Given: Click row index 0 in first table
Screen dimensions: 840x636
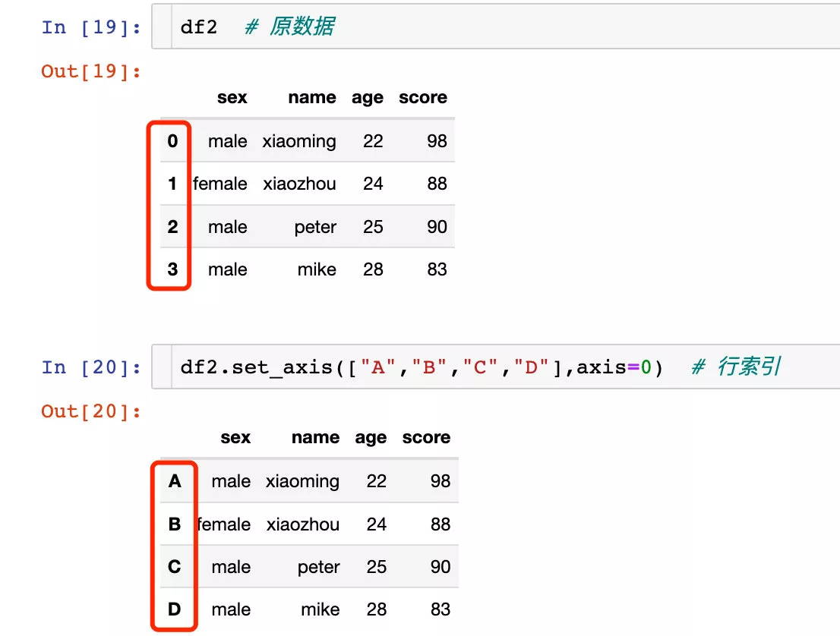Looking at the screenshot, I should pos(172,141).
